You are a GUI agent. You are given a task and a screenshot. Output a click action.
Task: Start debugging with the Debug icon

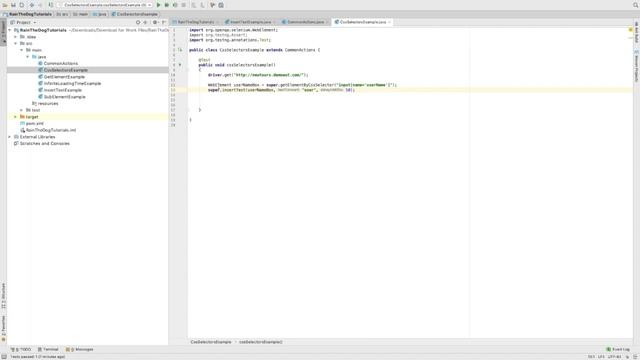[x=167, y=5]
